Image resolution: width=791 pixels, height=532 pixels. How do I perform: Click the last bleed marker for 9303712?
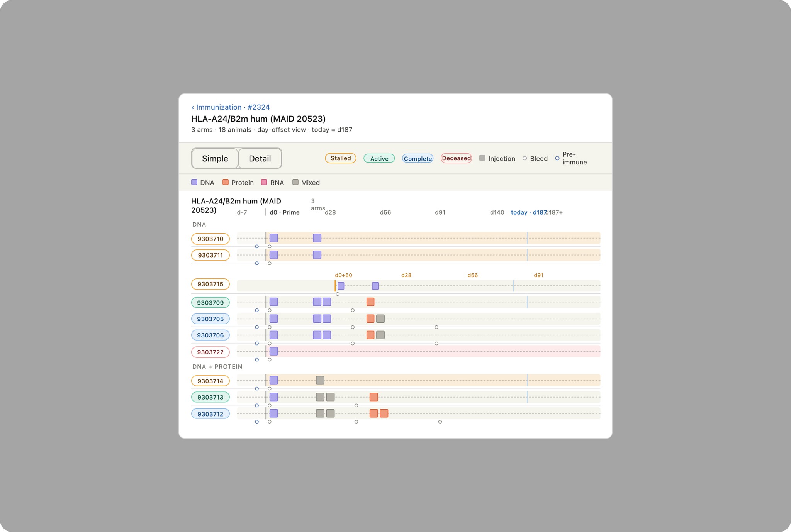(x=440, y=422)
